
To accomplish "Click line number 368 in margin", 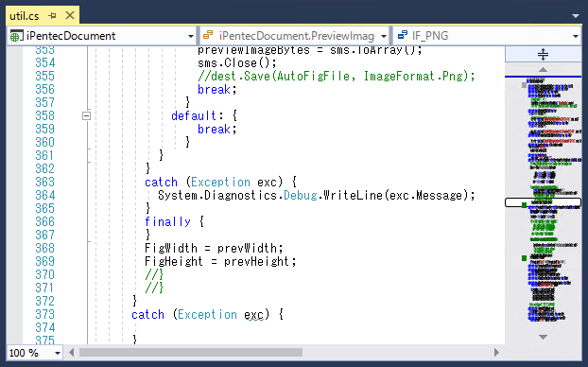I will coord(44,248).
